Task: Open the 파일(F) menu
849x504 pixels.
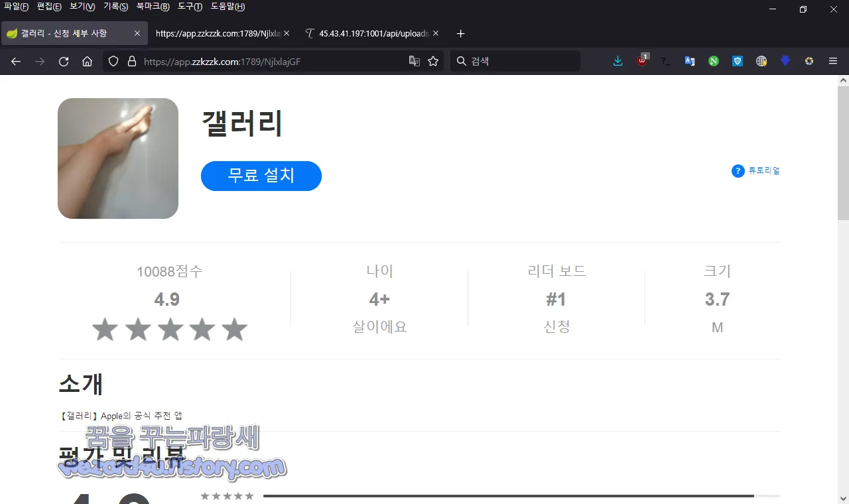Action: [x=17, y=7]
